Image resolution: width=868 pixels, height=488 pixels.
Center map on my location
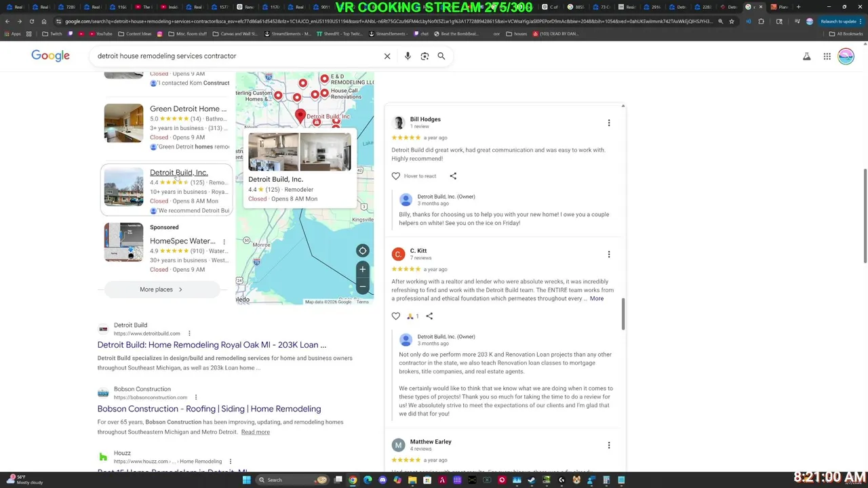[x=363, y=251]
